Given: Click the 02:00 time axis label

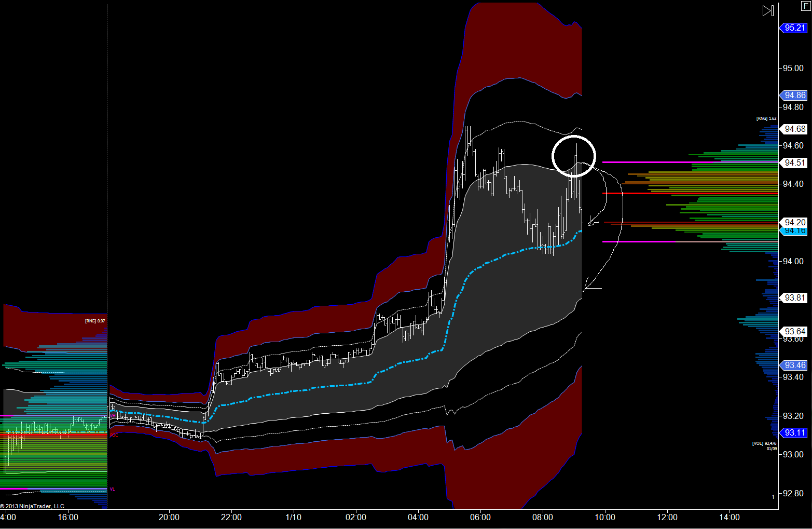Looking at the screenshot, I should coord(356,517).
